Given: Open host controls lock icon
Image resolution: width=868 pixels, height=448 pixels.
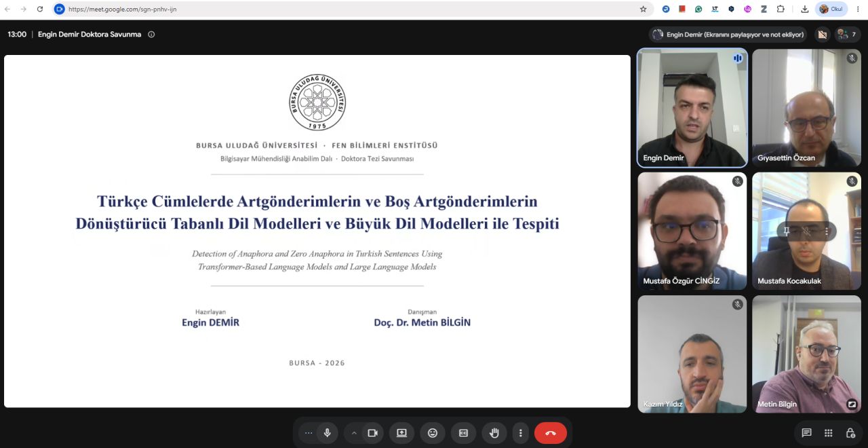Looking at the screenshot, I should pos(850,432).
